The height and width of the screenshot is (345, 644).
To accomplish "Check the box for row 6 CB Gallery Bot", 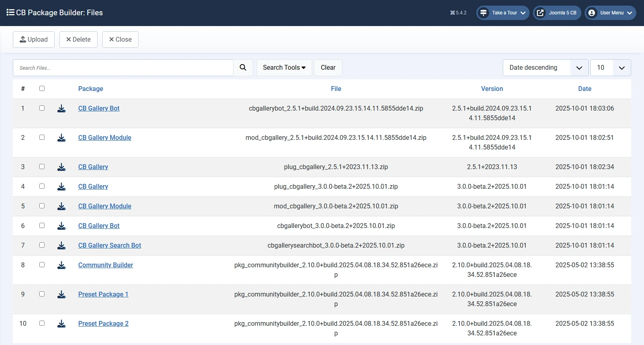I will (x=42, y=226).
